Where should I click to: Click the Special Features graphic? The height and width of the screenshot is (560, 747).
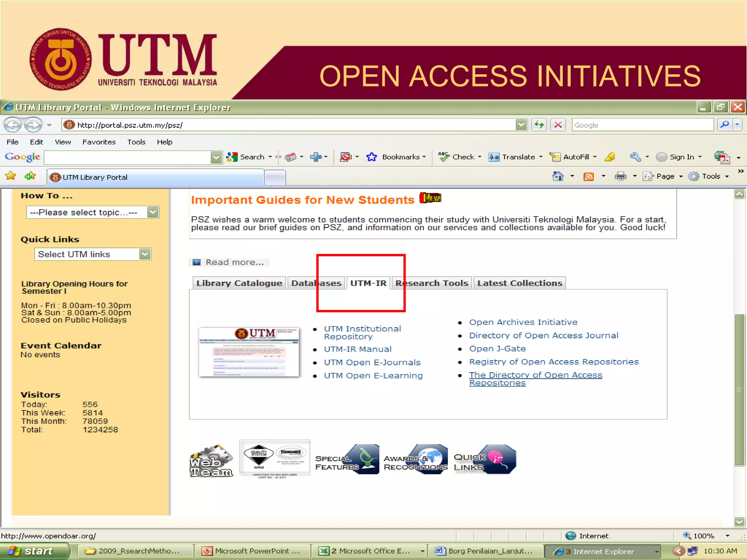[347, 459]
